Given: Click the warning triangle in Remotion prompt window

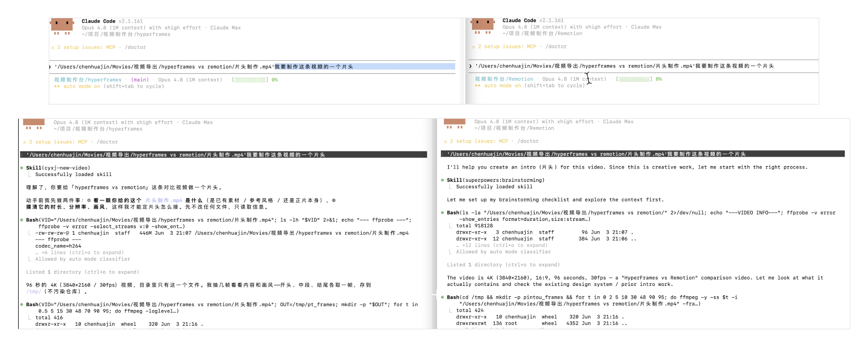Looking at the screenshot, I should coord(473,46).
